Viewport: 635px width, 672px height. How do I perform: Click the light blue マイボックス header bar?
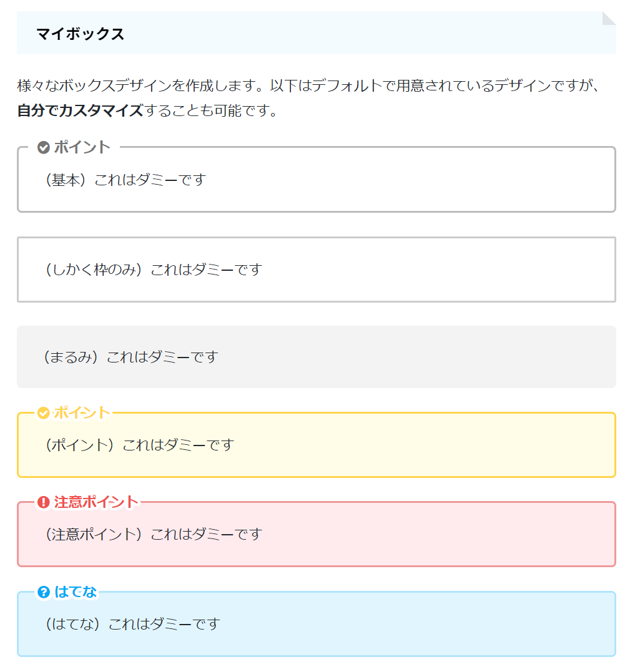tap(317, 33)
